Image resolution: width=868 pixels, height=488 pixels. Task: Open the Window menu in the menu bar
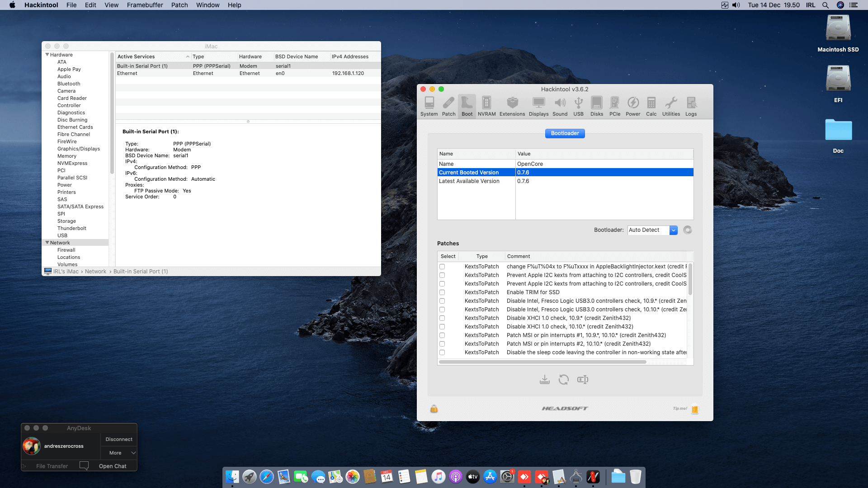click(208, 5)
